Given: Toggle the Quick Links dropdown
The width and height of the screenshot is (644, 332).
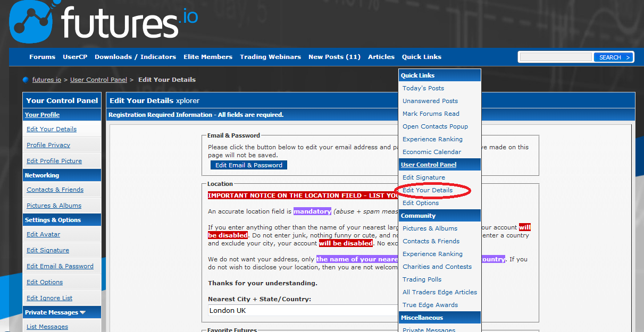Looking at the screenshot, I should 422,57.
